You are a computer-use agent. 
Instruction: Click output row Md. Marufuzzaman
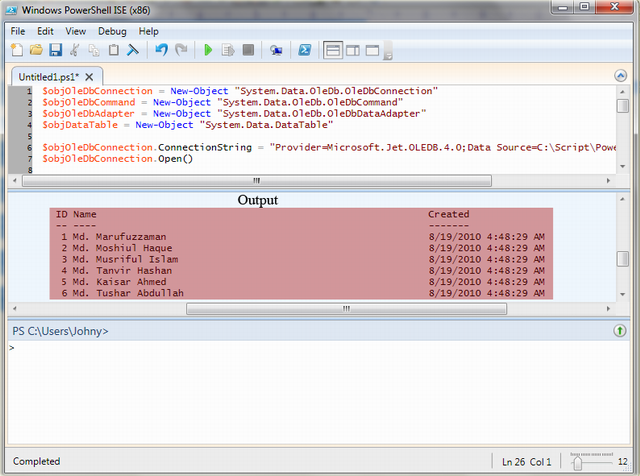pos(301,237)
